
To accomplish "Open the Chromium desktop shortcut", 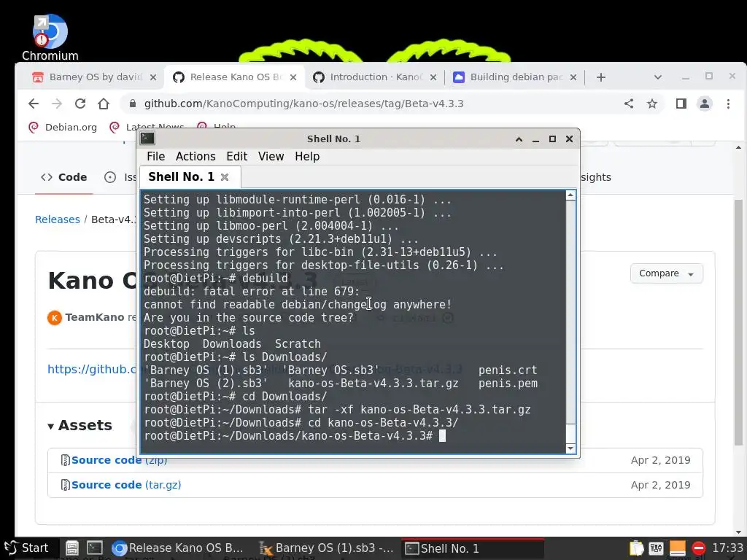I will [50, 38].
